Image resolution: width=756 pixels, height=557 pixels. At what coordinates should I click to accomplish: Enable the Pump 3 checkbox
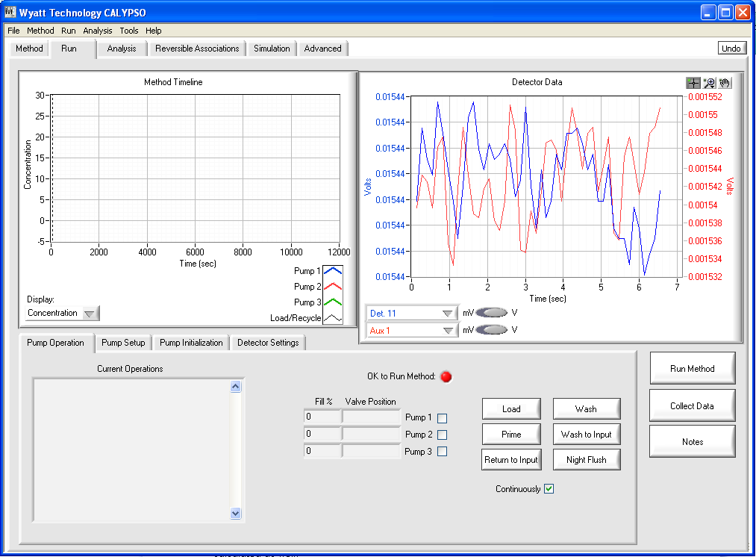443,452
